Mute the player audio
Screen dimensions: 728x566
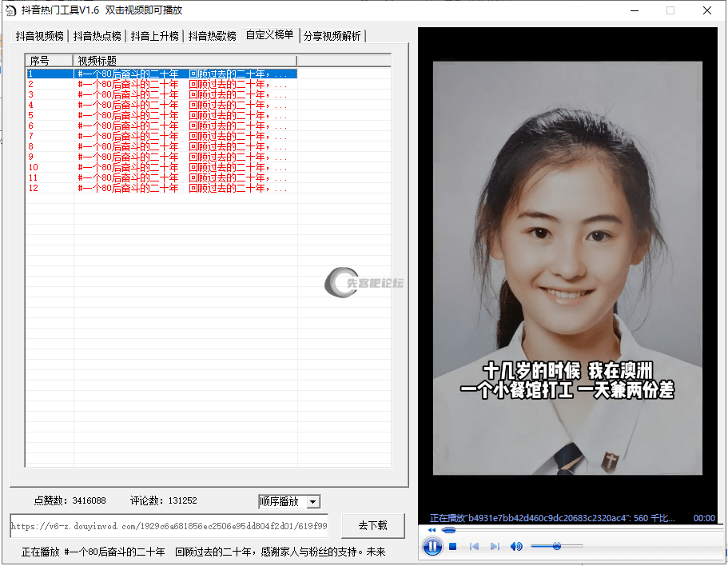click(x=516, y=547)
